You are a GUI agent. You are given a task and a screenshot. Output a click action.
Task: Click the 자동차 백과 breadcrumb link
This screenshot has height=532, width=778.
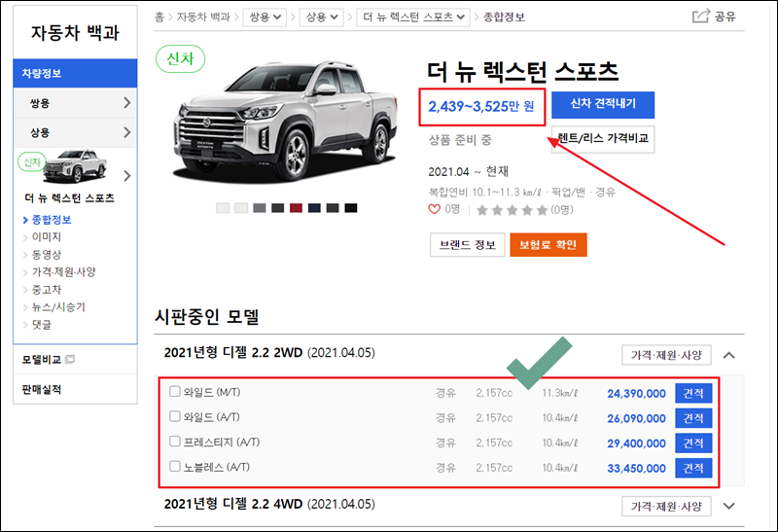(203, 17)
